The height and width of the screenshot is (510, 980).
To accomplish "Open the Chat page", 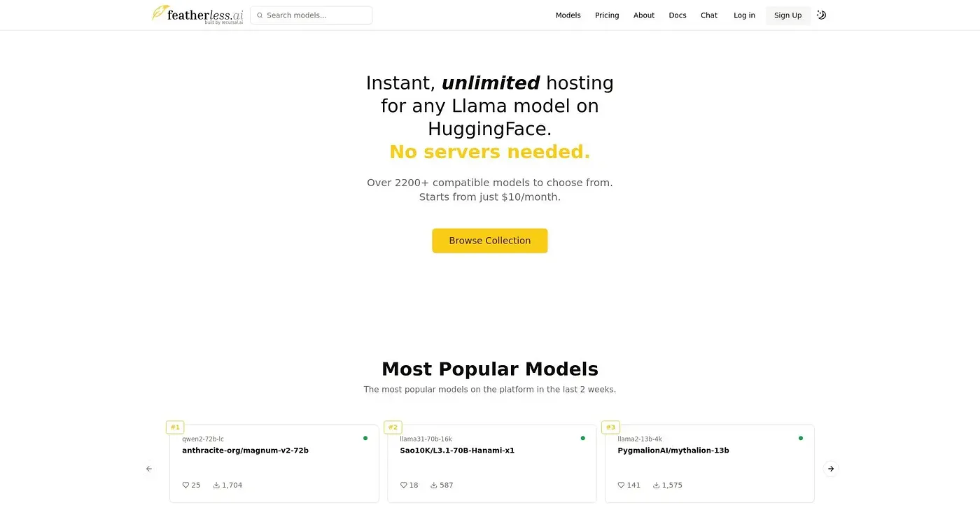I will tap(709, 15).
